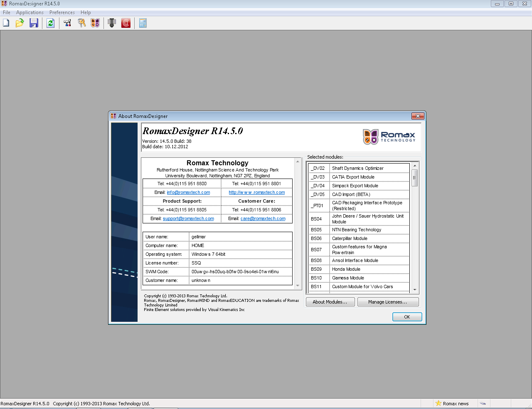Select the CAD Import (BETA) row
The height and width of the screenshot is (409, 532).
pyautogui.click(x=359, y=194)
